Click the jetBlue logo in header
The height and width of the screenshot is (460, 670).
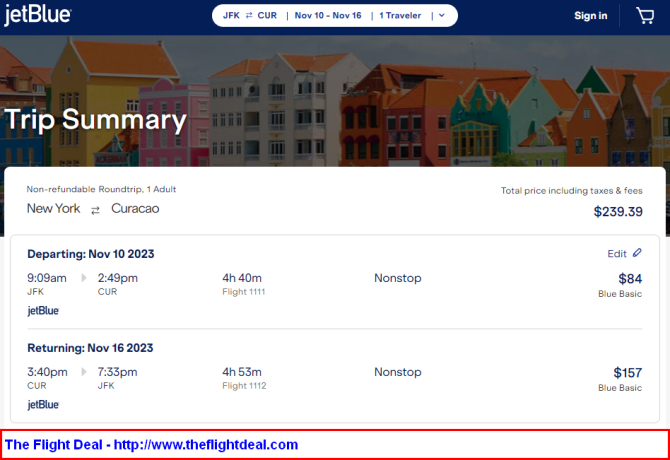(38, 15)
